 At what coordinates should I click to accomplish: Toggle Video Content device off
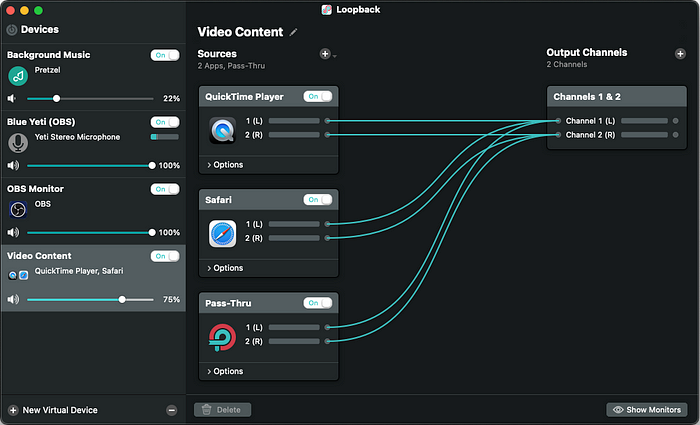[165, 256]
